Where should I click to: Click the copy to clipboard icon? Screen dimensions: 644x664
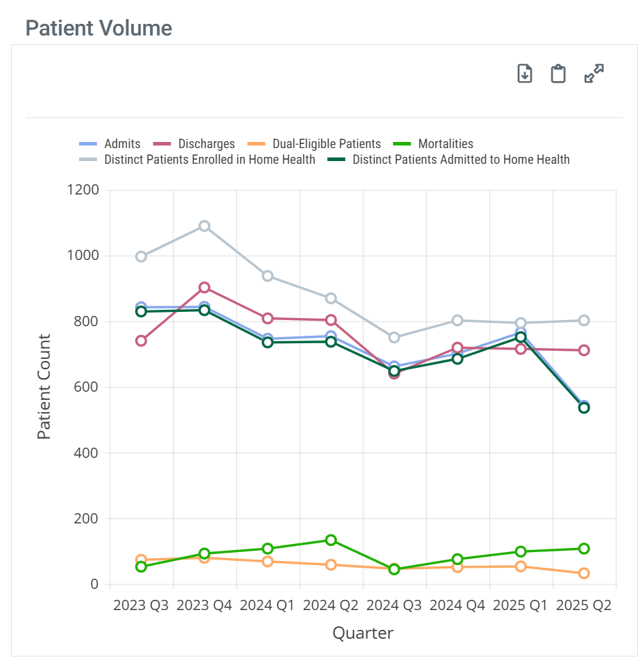(x=558, y=73)
